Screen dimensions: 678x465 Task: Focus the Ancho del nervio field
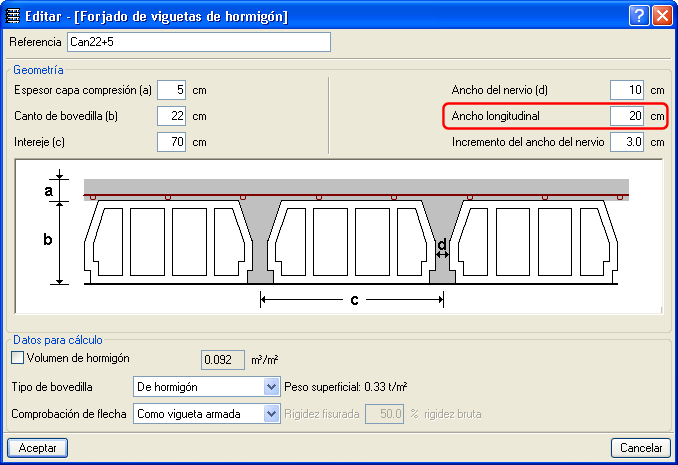click(627, 90)
